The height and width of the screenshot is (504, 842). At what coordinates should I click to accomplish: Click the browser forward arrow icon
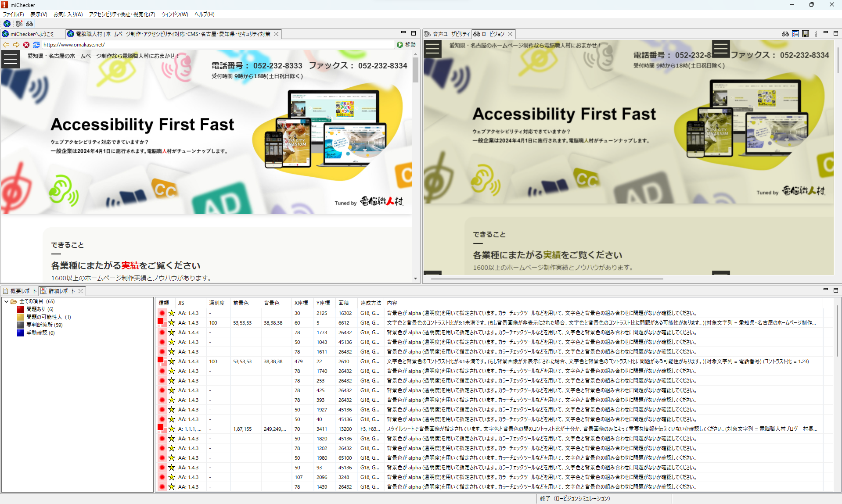click(x=16, y=45)
